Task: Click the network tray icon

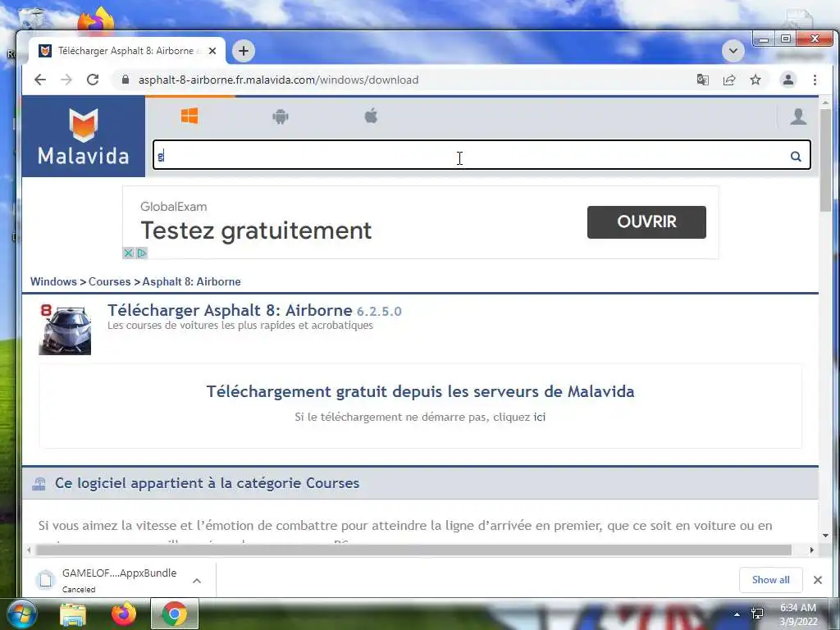Action: pyautogui.click(x=757, y=614)
